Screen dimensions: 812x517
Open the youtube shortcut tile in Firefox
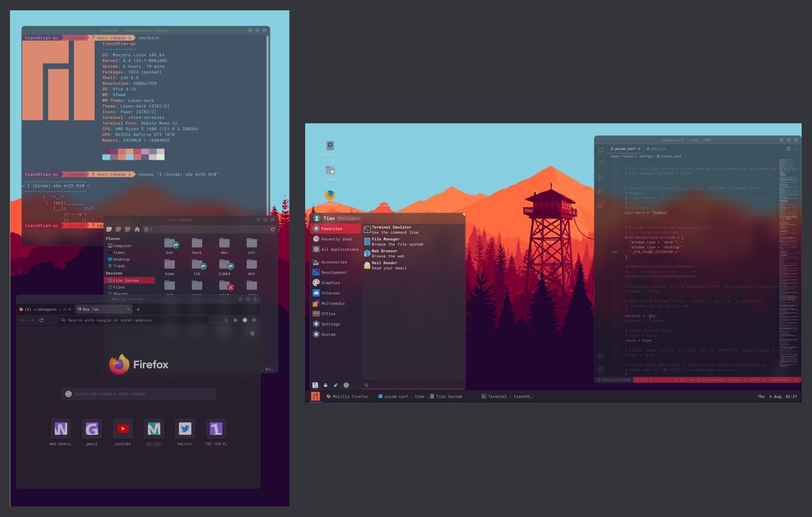123,428
